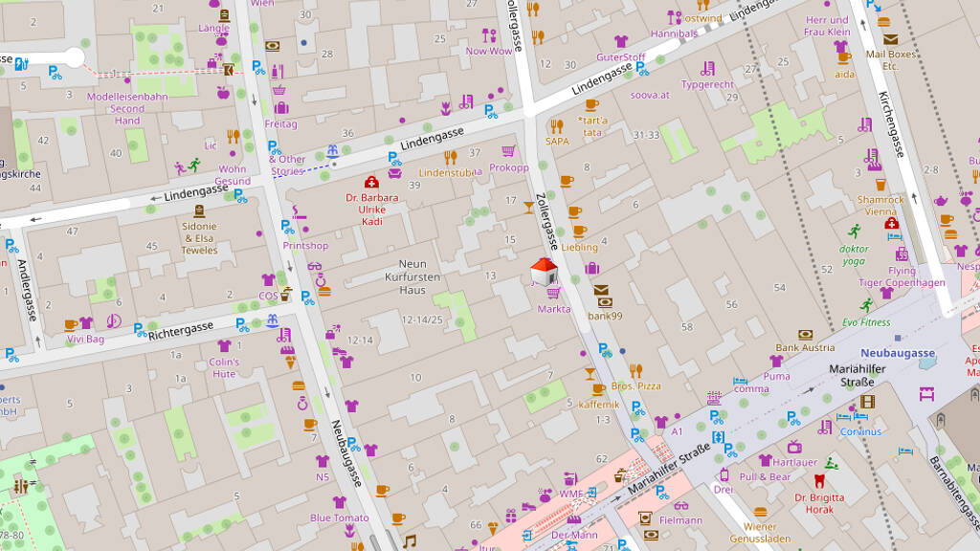Click the SAPA restaurant fork-knife icon
This screenshot has width=980, height=551.
(557, 124)
